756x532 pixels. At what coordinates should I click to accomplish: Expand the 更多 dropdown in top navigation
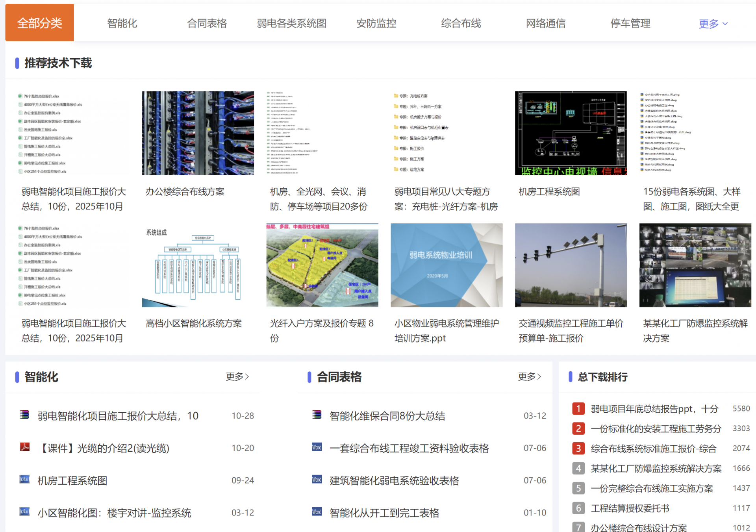[713, 24]
